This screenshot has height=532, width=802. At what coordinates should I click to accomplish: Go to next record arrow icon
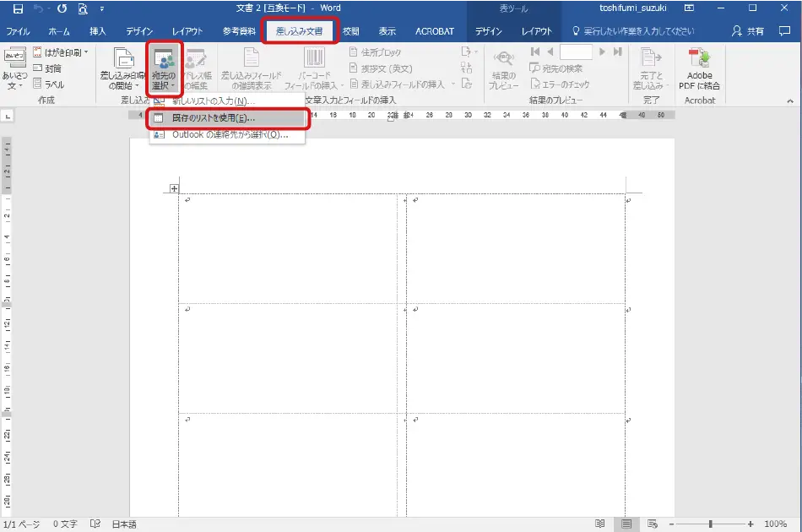602,52
